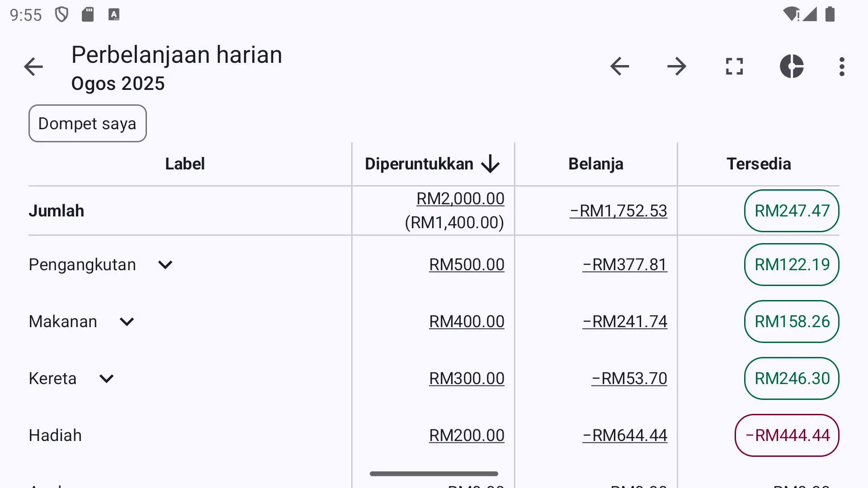This screenshot has width=868, height=488.
Task: Open fullscreen view icon
Action: [734, 66]
